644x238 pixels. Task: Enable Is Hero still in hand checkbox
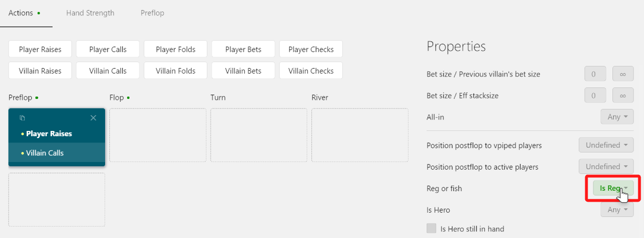(431, 228)
